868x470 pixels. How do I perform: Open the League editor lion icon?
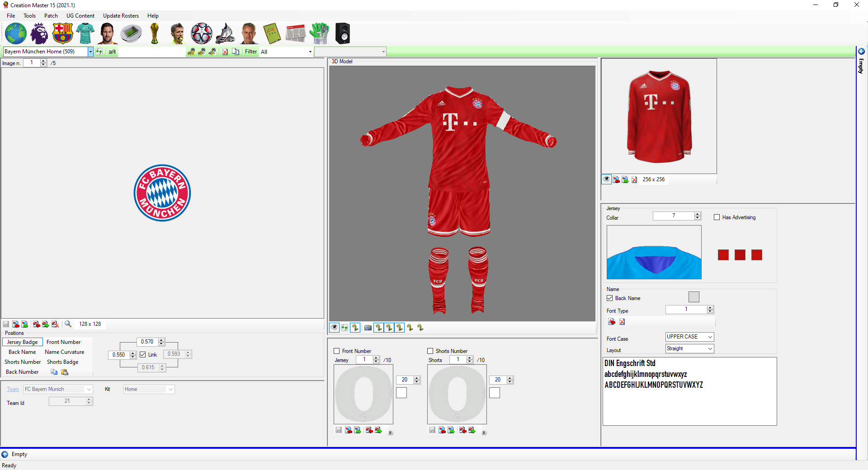point(39,33)
